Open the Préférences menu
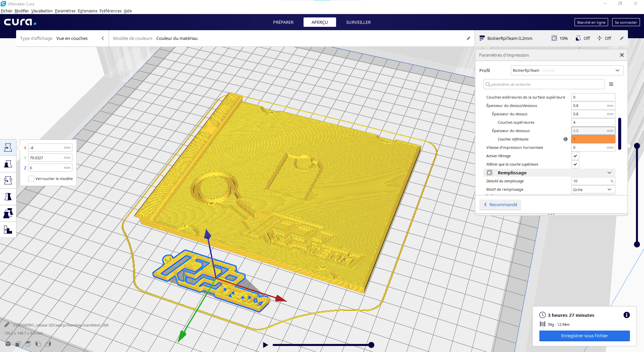644x352 pixels. tap(110, 11)
